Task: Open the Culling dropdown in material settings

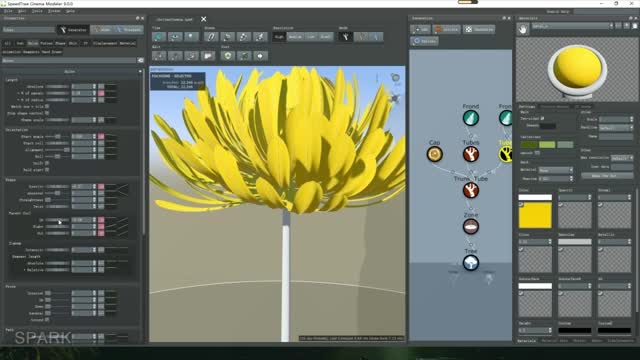Action: point(616,128)
